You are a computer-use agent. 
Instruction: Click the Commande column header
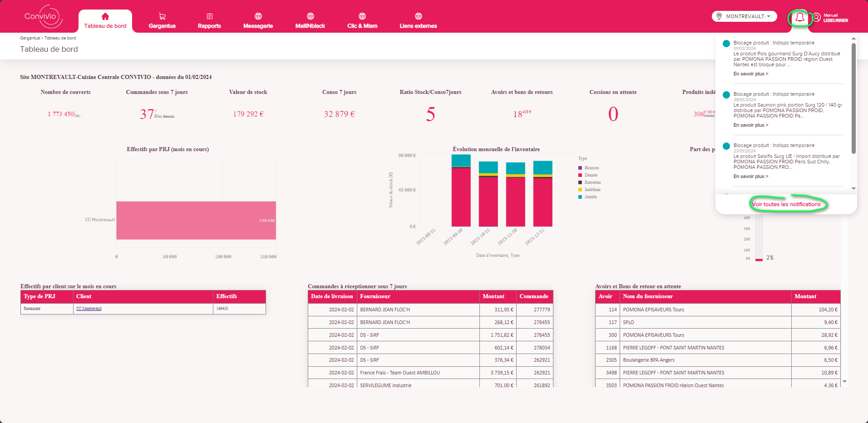tap(534, 296)
